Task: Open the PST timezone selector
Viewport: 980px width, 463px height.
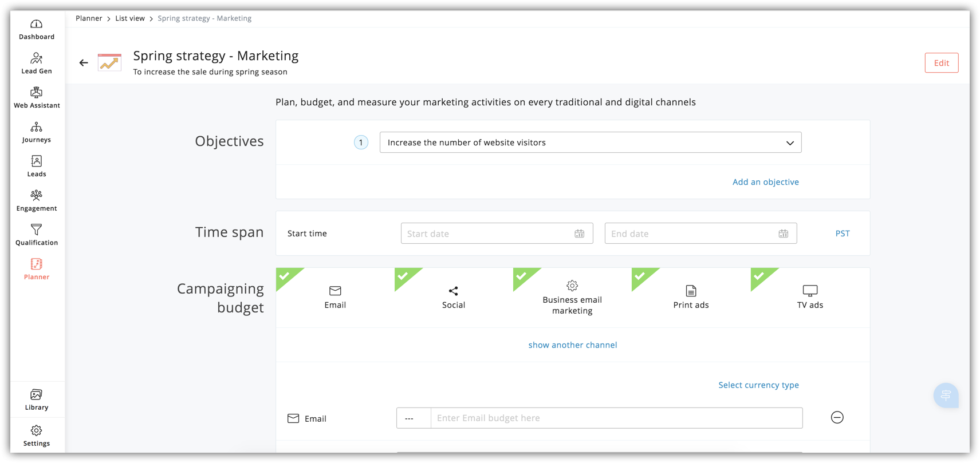Action: (x=842, y=234)
